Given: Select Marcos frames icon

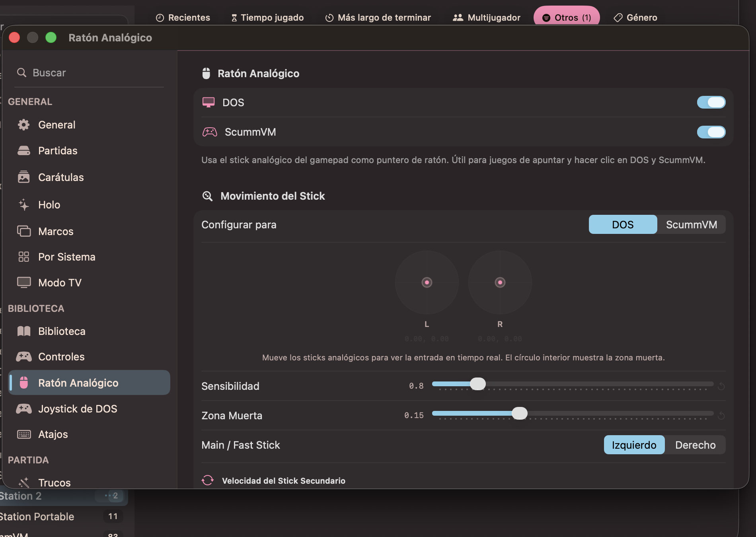Looking at the screenshot, I should (x=24, y=231).
